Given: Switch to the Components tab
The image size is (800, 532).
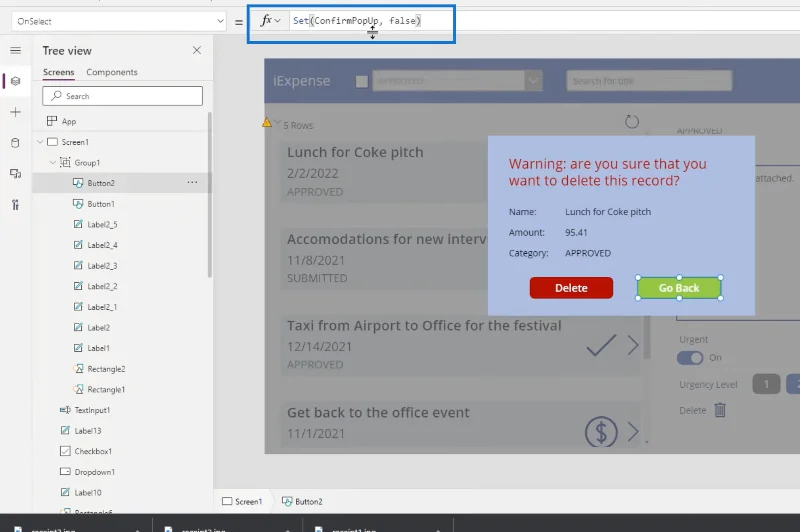Looking at the screenshot, I should point(112,72).
